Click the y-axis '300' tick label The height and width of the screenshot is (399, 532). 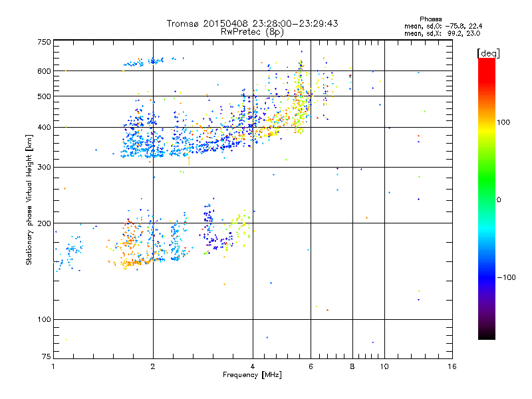pos(44,167)
